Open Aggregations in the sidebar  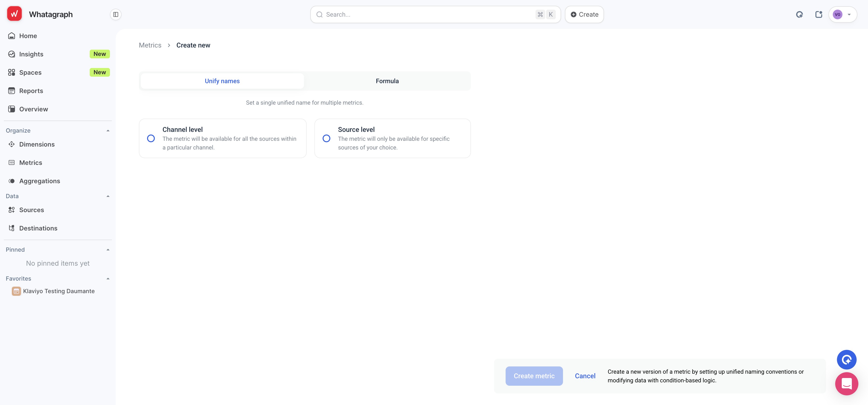click(x=58, y=181)
